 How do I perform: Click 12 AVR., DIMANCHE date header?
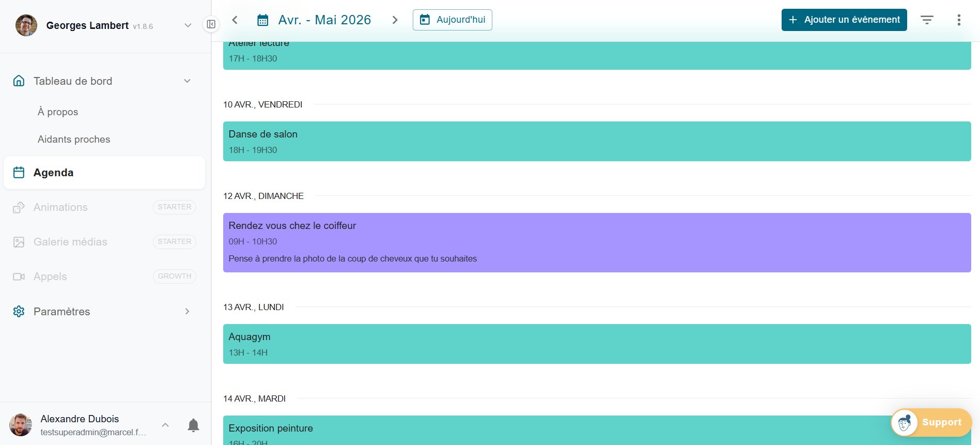[x=263, y=196]
